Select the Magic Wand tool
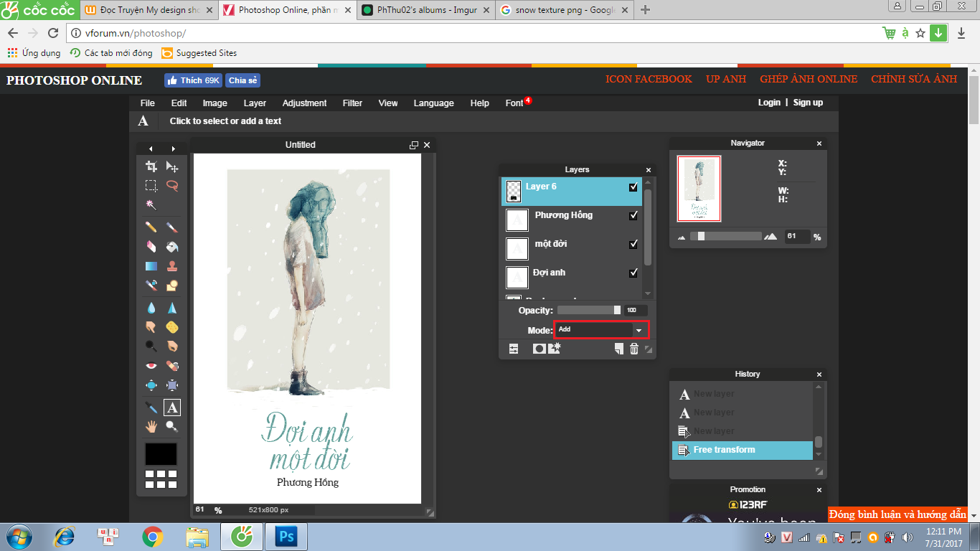The width and height of the screenshot is (980, 551). pos(151,205)
